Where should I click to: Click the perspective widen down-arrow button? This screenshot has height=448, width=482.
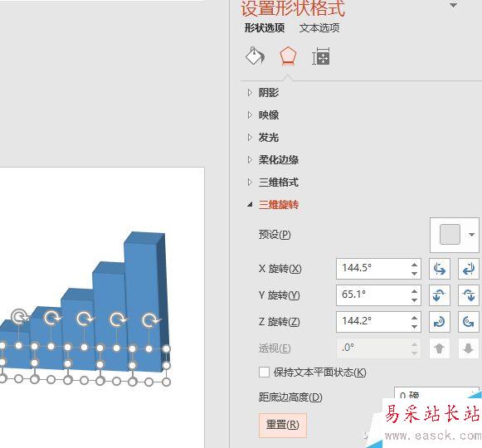(468, 348)
